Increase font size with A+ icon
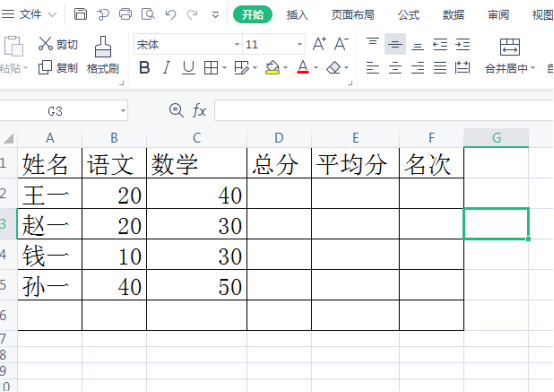 tap(319, 44)
